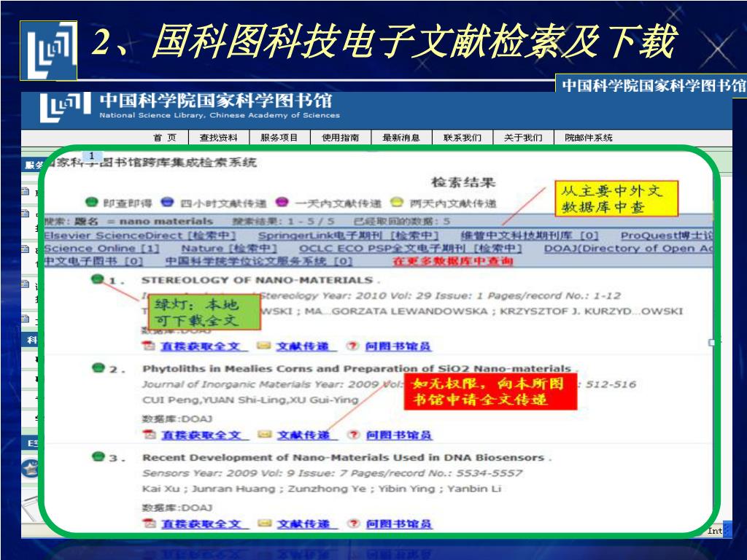747x560 pixels.
Task: Click the question mark icon for result 2
Action: pos(353,435)
